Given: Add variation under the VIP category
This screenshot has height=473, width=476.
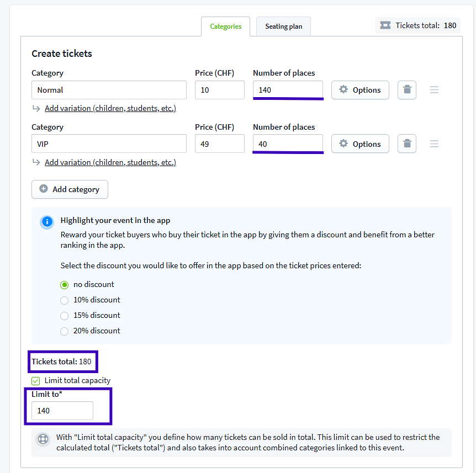Looking at the screenshot, I should pos(110,163).
